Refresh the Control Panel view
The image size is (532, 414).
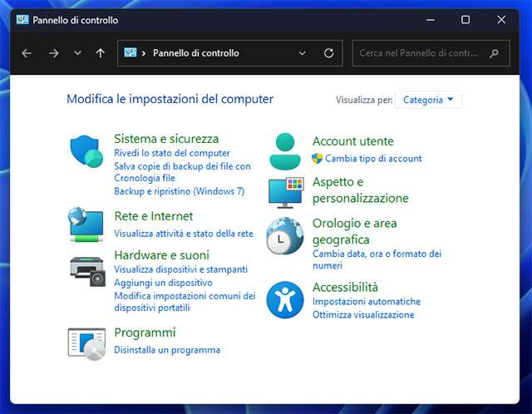[x=328, y=53]
